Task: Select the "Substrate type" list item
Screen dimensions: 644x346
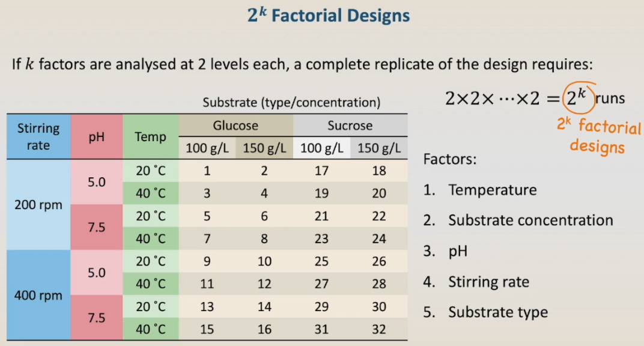Action: (497, 312)
